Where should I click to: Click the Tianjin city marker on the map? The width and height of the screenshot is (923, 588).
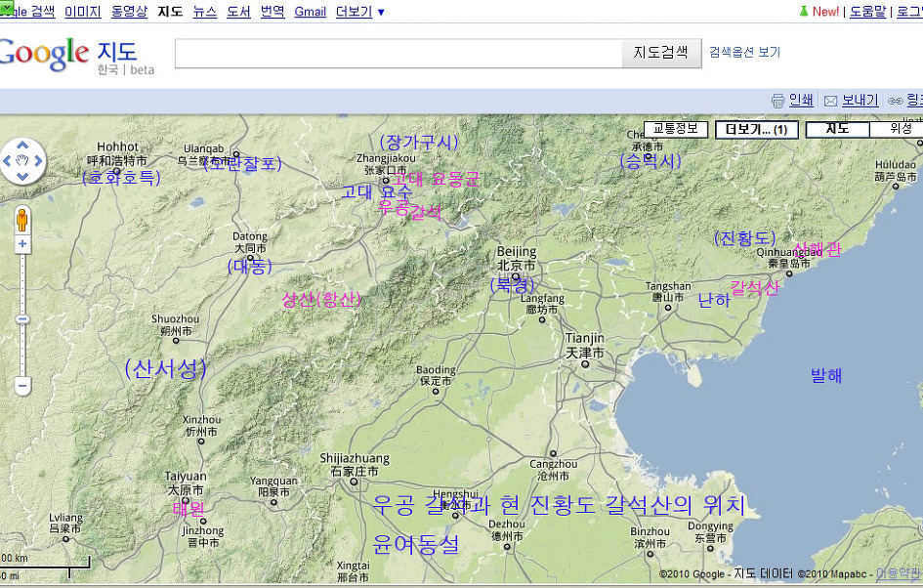[584, 364]
